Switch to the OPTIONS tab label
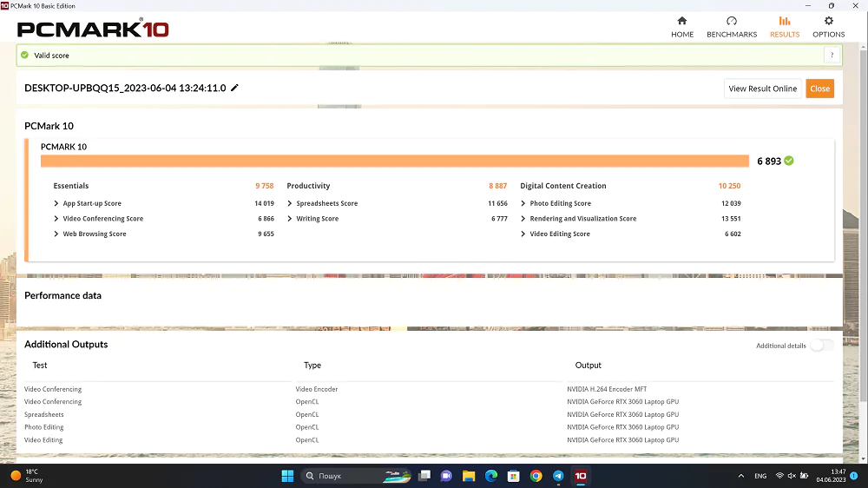The height and width of the screenshot is (488, 868). coord(828,35)
